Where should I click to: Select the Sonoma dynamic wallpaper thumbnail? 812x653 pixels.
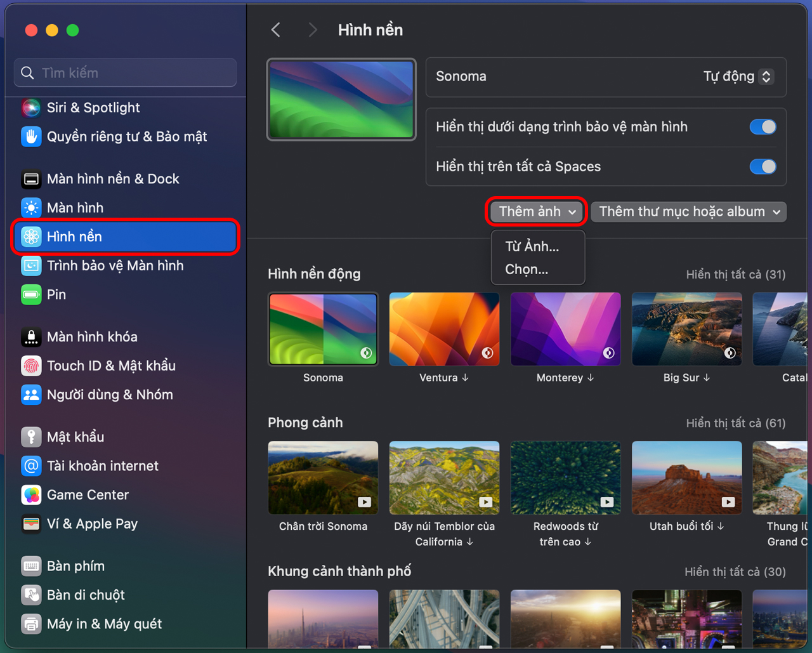pos(324,329)
